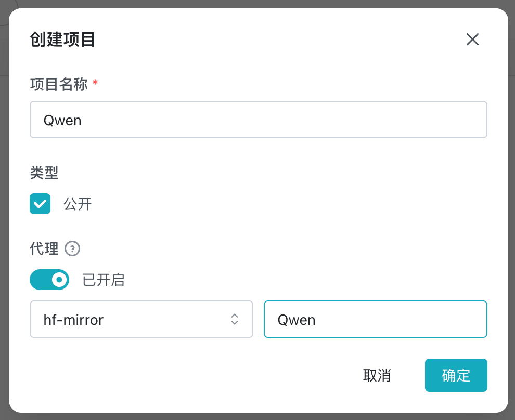Open the hf-mirror registry dropdown

tap(141, 319)
